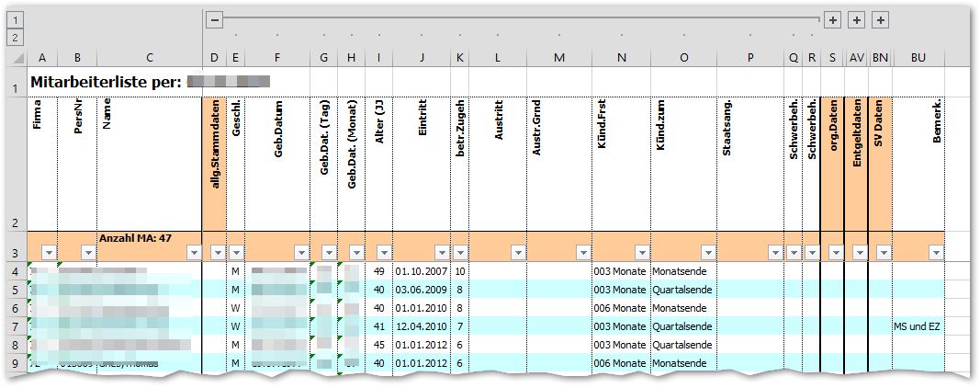The width and height of the screenshot is (980, 388).
Task: Select the 'Mitarbeiterliste per:' title cell
Action: pos(106,82)
